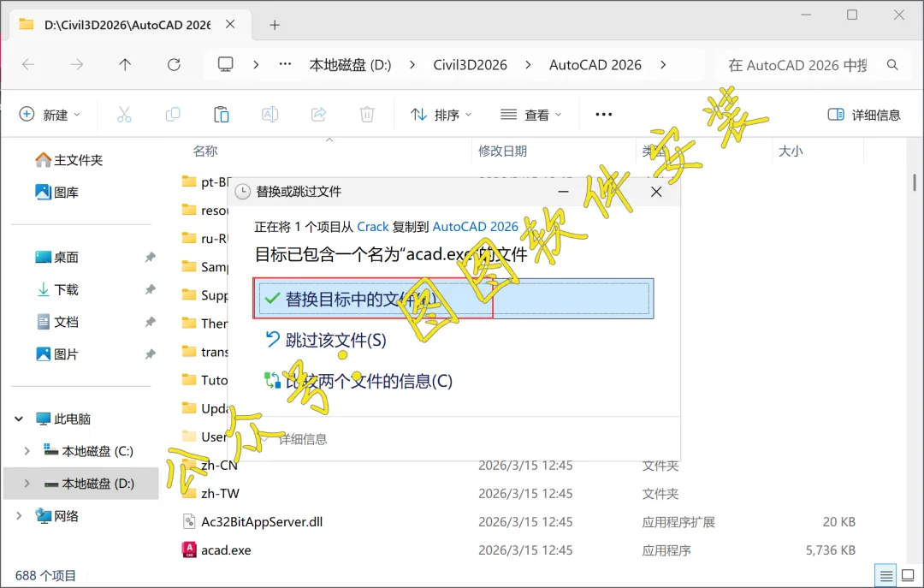Expand chevron after Civil3D2026 in address bar
The image size is (924, 588).
[527, 65]
